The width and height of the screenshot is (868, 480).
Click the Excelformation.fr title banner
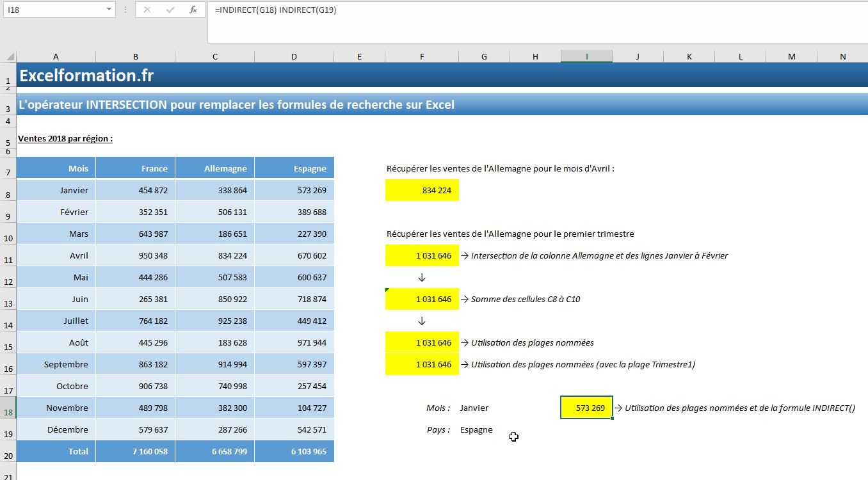(86, 76)
